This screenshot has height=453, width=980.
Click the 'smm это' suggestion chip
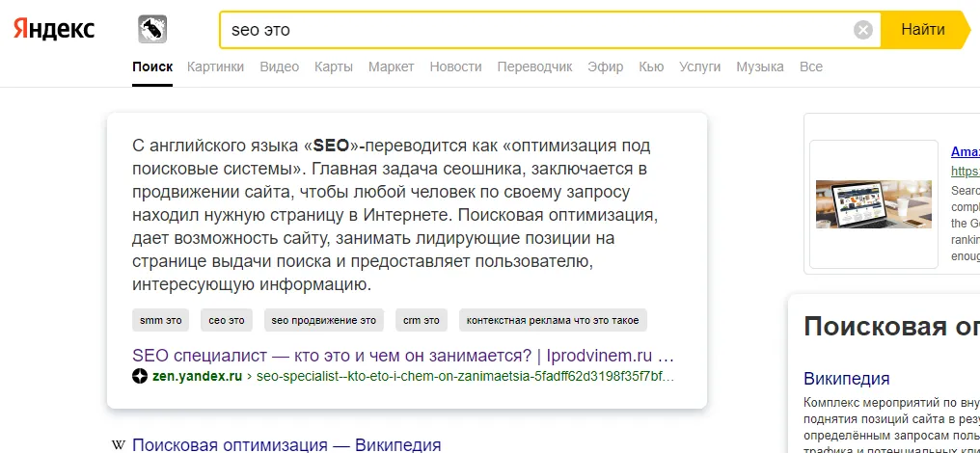click(x=161, y=320)
